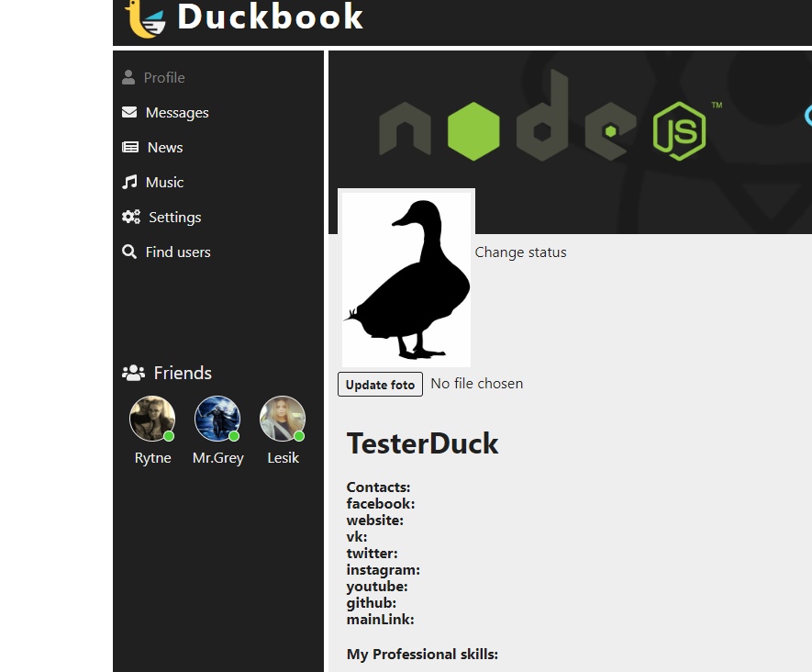
Task: Click the No file chosen text
Action: pyautogui.click(x=477, y=384)
